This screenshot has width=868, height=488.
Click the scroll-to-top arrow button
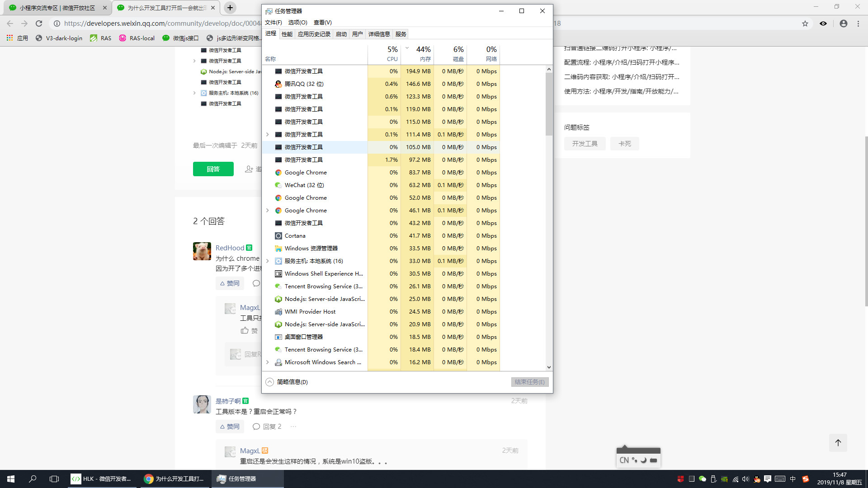(x=838, y=443)
